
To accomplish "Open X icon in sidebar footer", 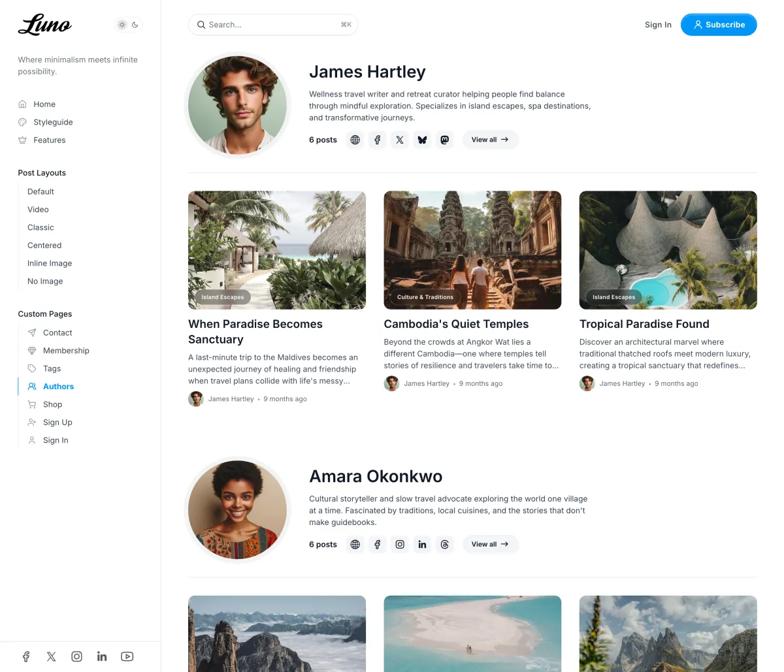I will click(52, 657).
